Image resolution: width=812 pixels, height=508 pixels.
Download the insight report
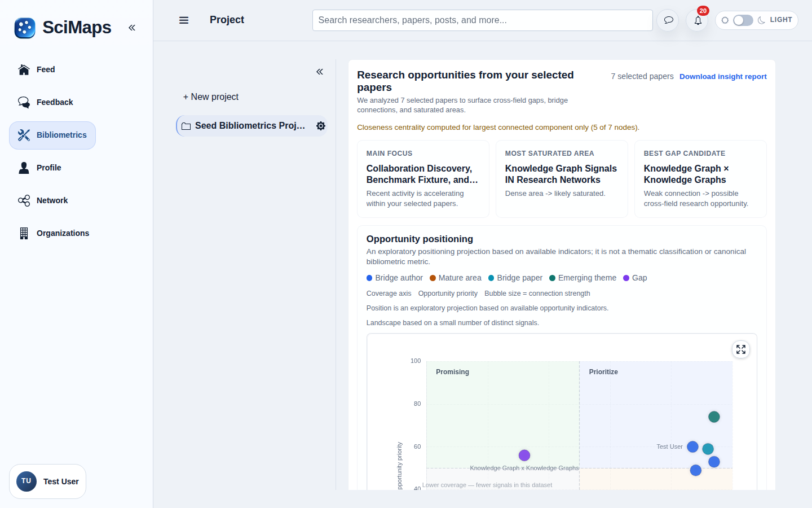click(723, 77)
